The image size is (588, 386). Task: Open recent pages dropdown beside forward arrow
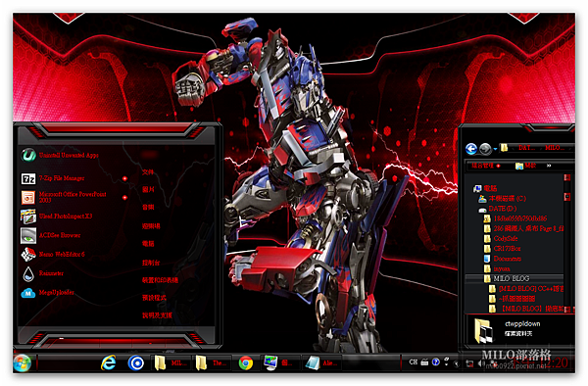click(x=495, y=149)
